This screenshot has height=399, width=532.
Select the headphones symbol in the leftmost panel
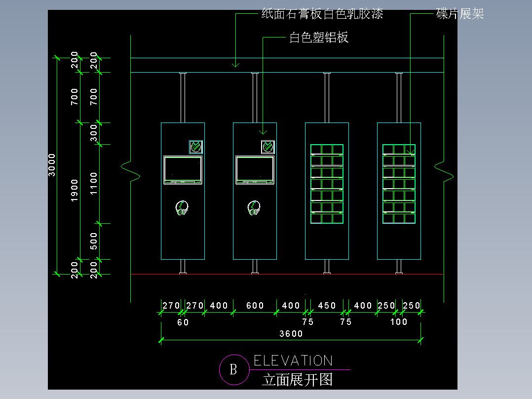pos(182,208)
